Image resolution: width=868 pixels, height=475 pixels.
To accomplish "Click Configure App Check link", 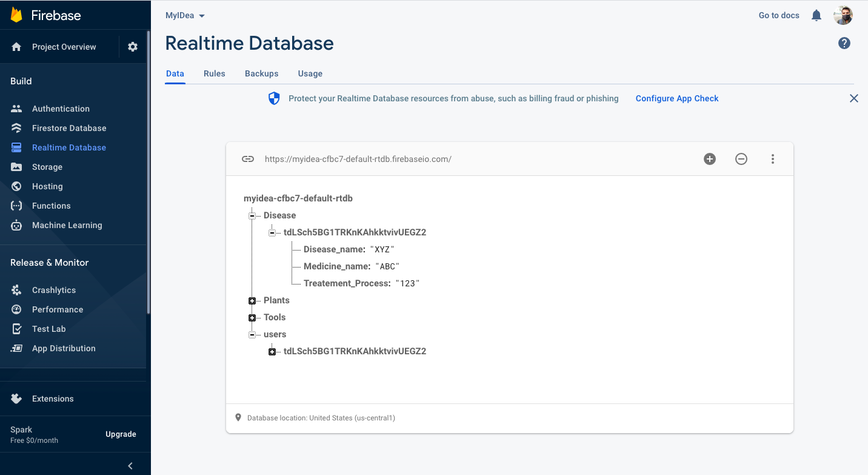I will [677, 98].
